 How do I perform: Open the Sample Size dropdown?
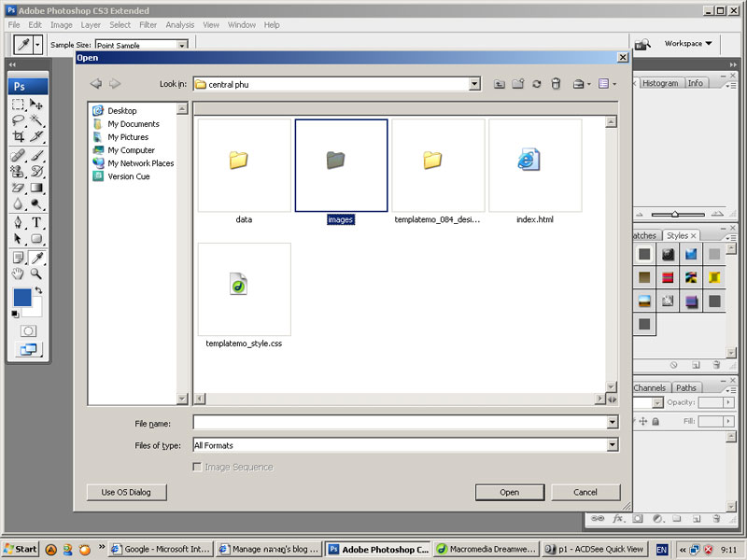(x=182, y=45)
